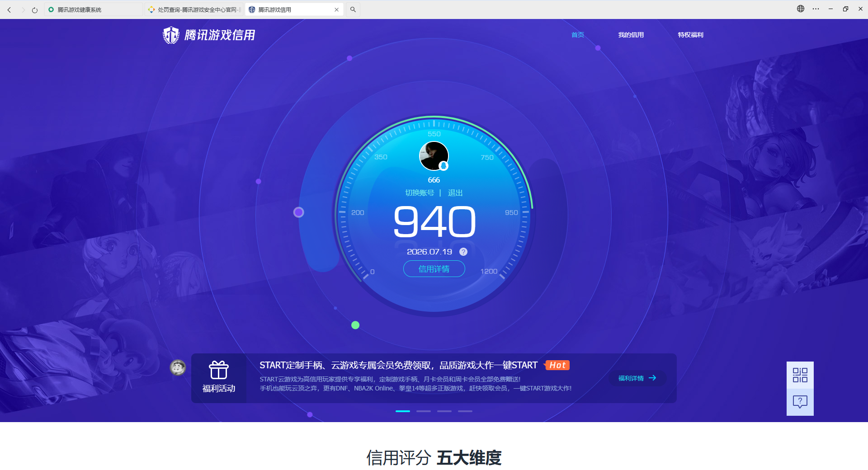Click banner text mentioning DNF、NBA2K Online
Screen dimensions: 868x470
(415, 388)
